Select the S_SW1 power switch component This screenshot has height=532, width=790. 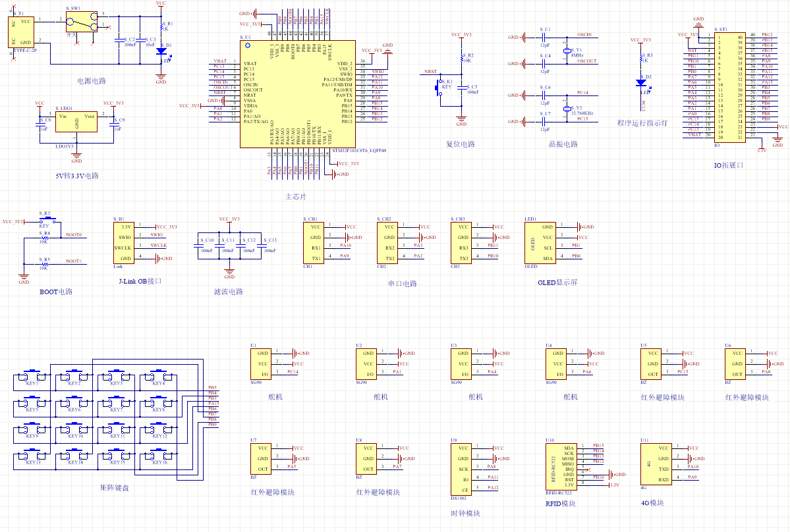[x=81, y=22]
